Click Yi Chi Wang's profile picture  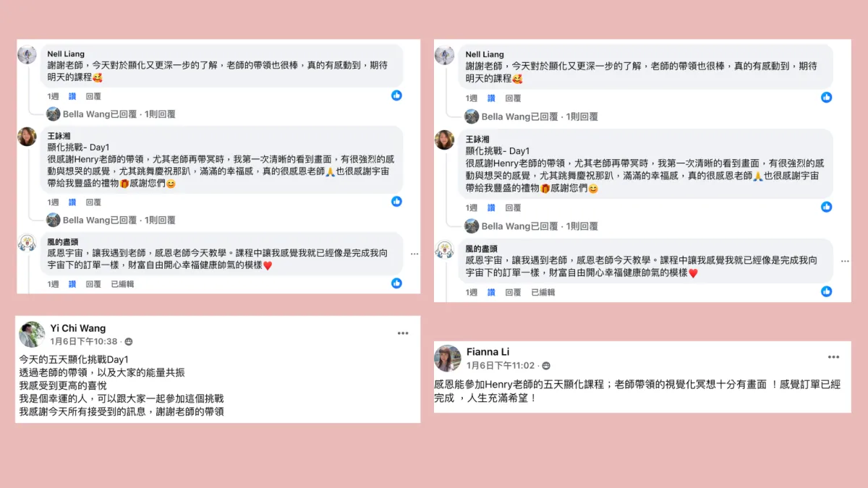32,334
